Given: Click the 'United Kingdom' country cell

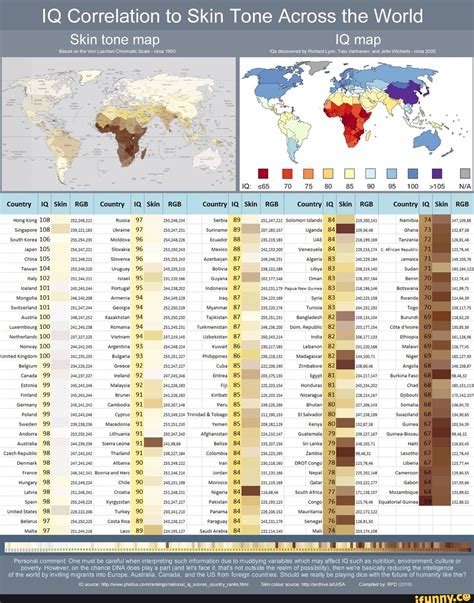Looking at the screenshot, I should (19, 356).
